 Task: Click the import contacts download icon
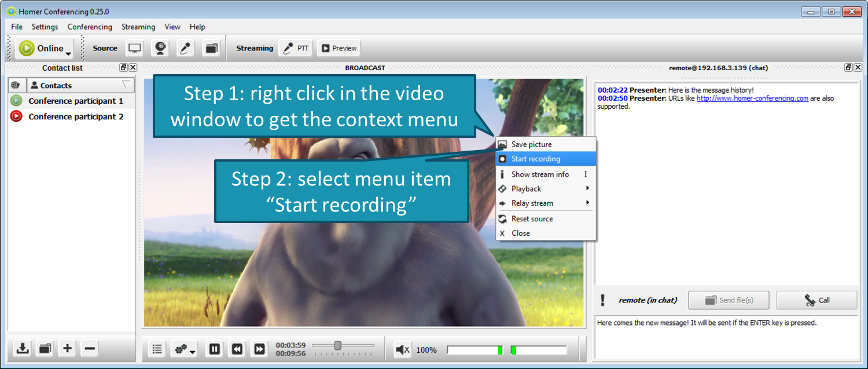tap(23, 349)
